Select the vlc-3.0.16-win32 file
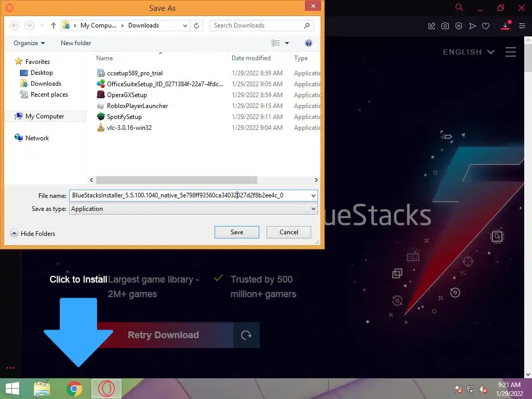Image resolution: width=532 pixels, height=399 pixels. point(129,128)
